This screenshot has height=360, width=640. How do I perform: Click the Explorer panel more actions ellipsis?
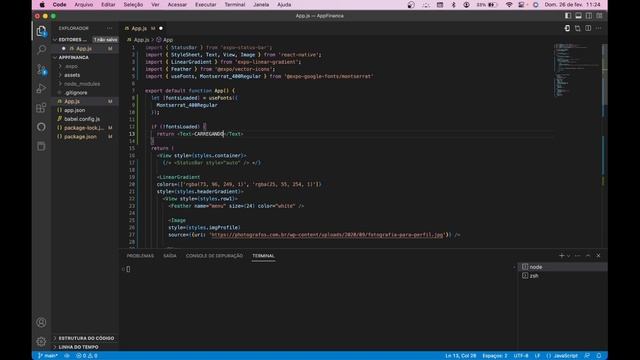(x=109, y=28)
